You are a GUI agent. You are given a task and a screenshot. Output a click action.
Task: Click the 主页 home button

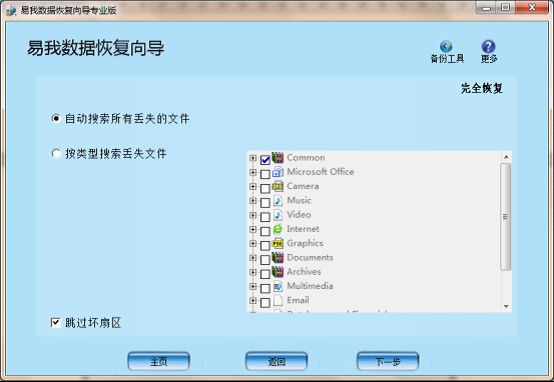(159, 361)
